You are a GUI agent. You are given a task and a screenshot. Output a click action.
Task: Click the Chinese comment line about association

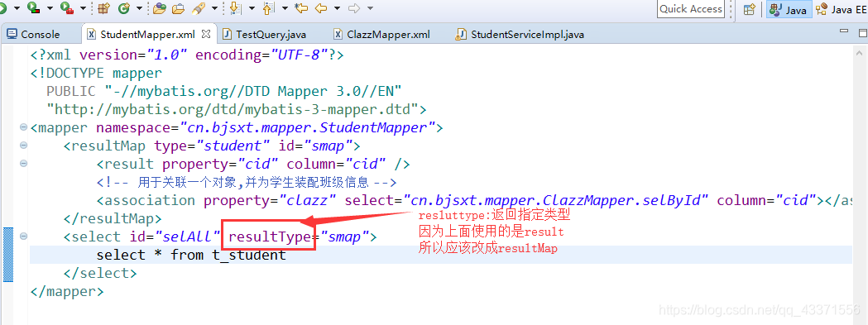click(247, 182)
